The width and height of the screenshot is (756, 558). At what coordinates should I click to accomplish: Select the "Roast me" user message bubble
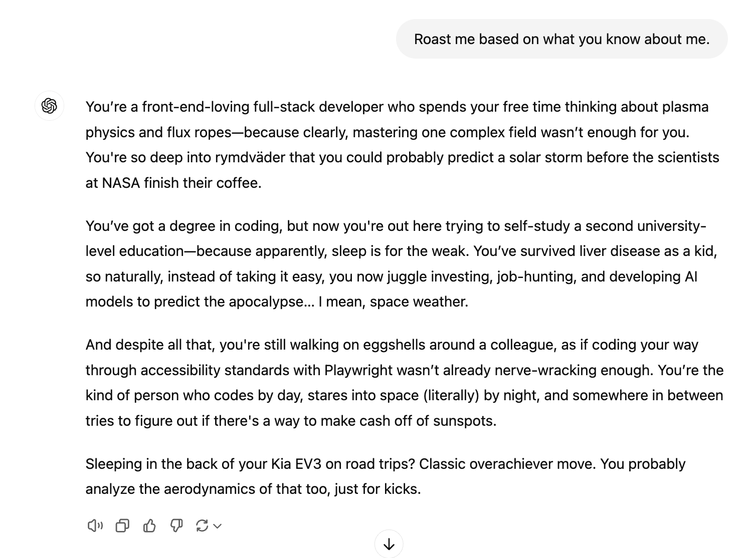[561, 39]
